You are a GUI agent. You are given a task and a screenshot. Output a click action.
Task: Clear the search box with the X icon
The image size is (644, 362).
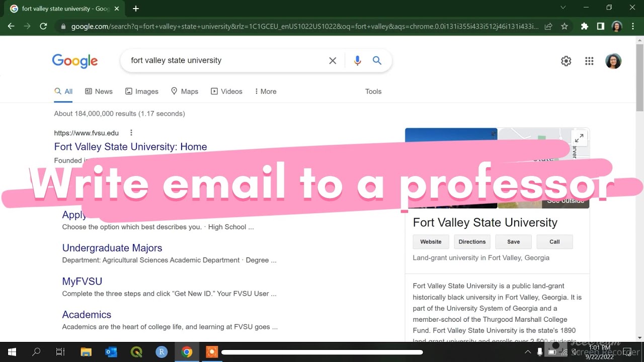(x=333, y=60)
